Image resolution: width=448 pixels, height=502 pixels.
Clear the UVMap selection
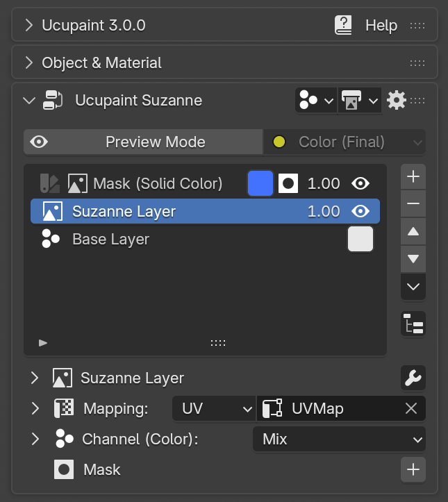click(x=411, y=408)
